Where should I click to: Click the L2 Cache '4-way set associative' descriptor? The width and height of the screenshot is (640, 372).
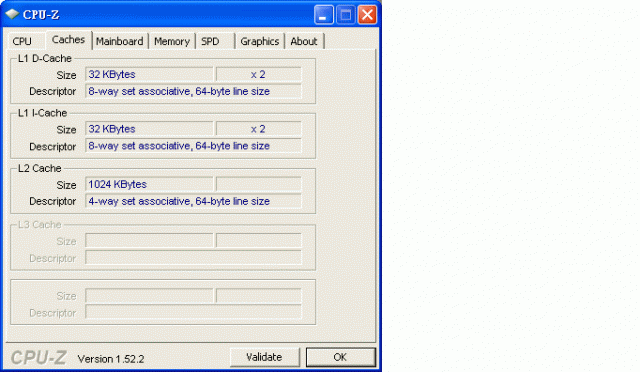click(x=193, y=201)
